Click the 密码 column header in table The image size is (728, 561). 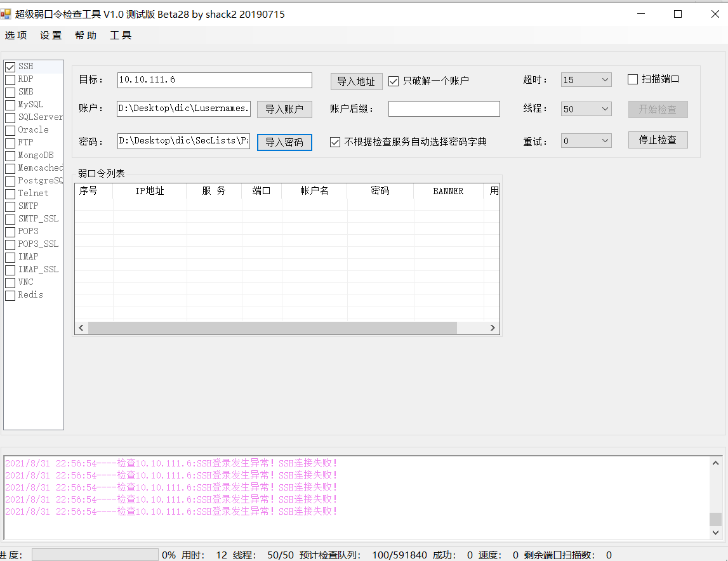tap(380, 191)
